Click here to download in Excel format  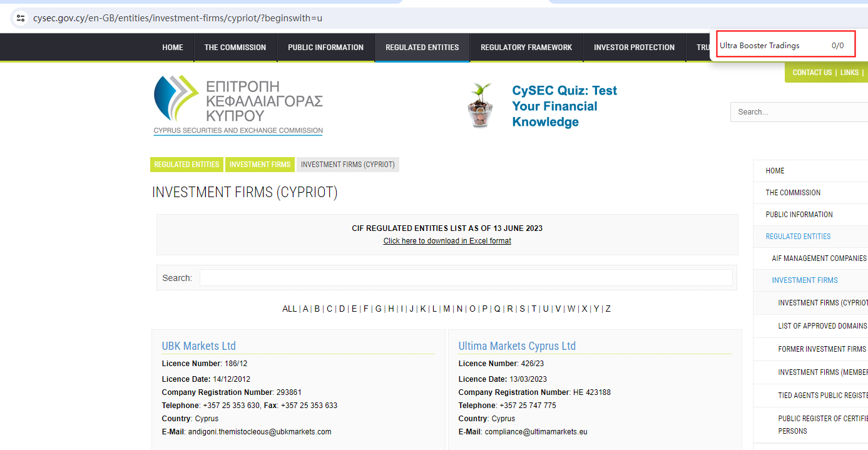447,241
